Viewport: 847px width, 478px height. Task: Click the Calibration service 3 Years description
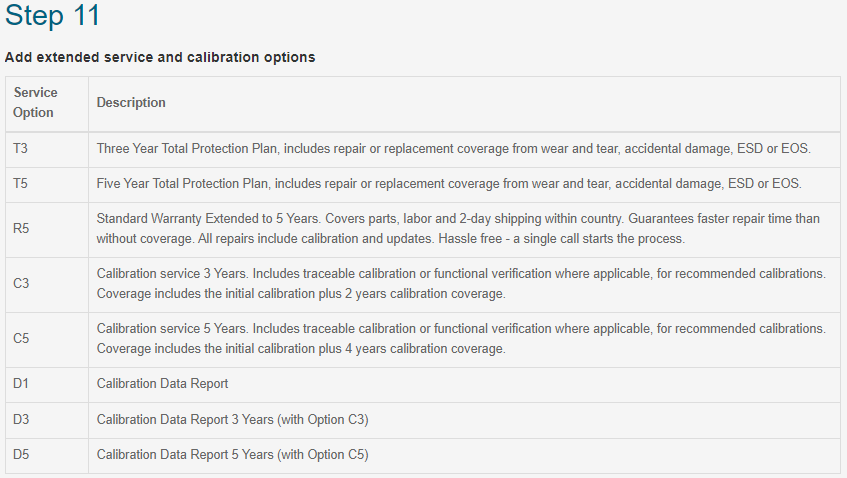pyautogui.click(x=461, y=284)
